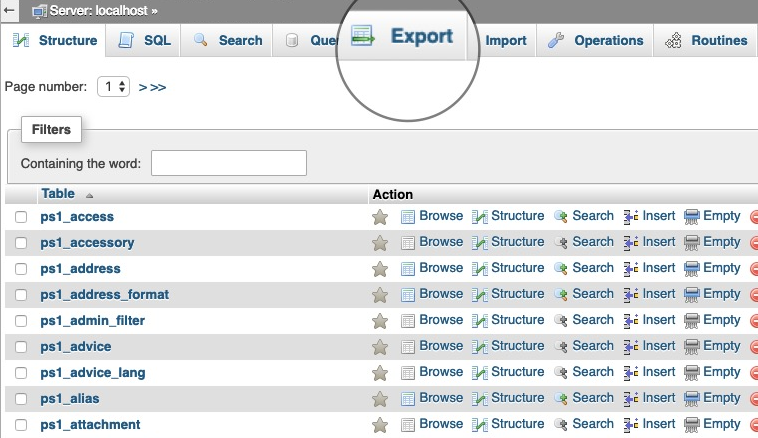Click the Empty icon for ps1_advice
The width and height of the screenshot is (758, 438).
[692, 346]
